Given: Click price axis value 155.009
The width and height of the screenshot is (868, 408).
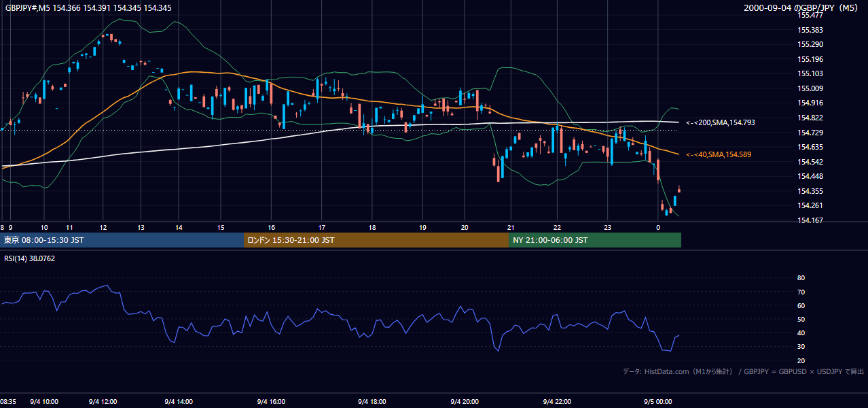Looking at the screenshot, I should 810,88.
